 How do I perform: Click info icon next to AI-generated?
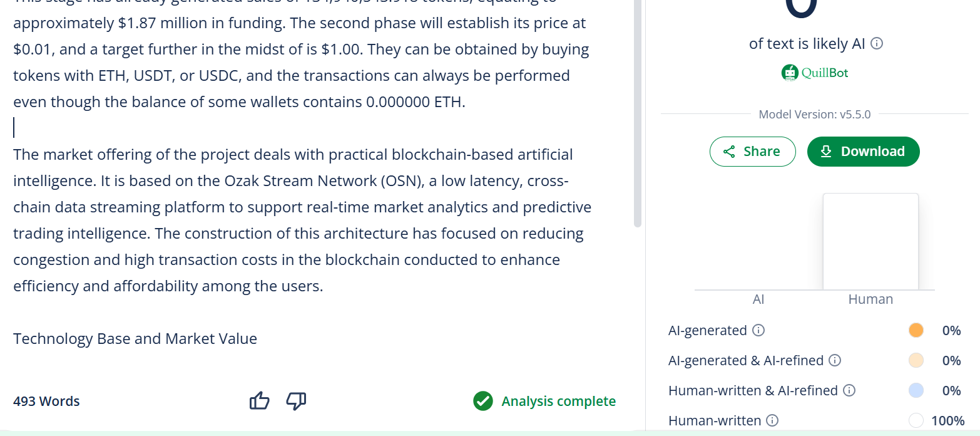tap(758, 330)
